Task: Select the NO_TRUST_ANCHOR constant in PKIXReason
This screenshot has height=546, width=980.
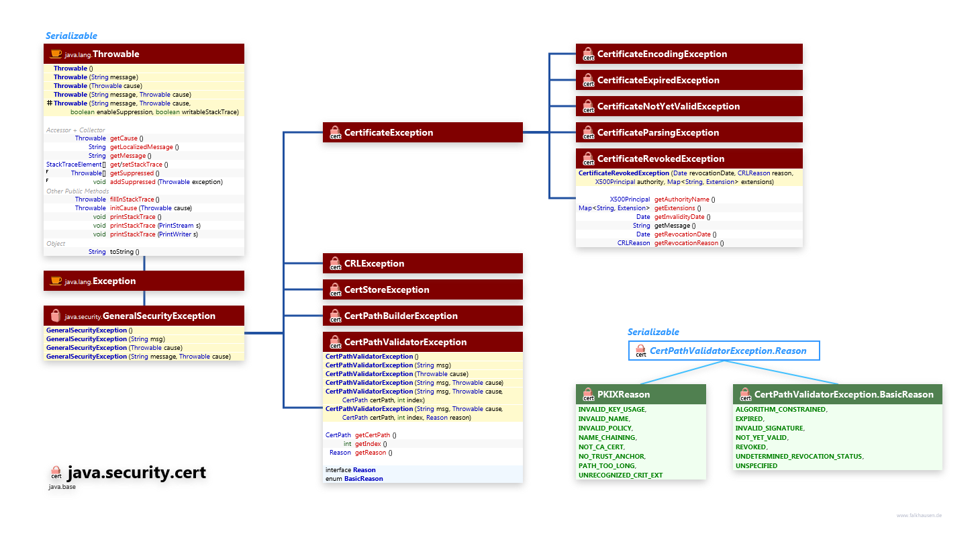Action: click(x=612, y=457)
